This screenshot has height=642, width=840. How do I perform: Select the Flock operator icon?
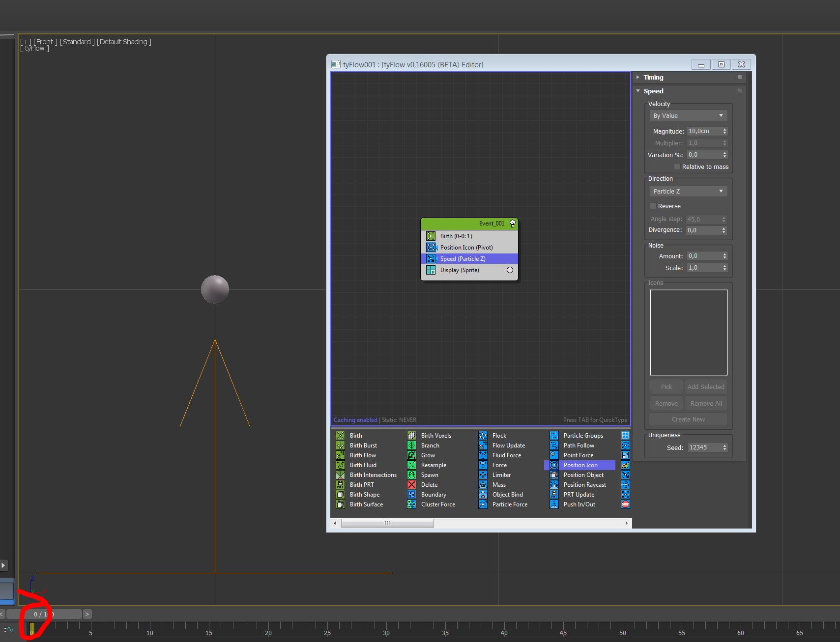483,436
